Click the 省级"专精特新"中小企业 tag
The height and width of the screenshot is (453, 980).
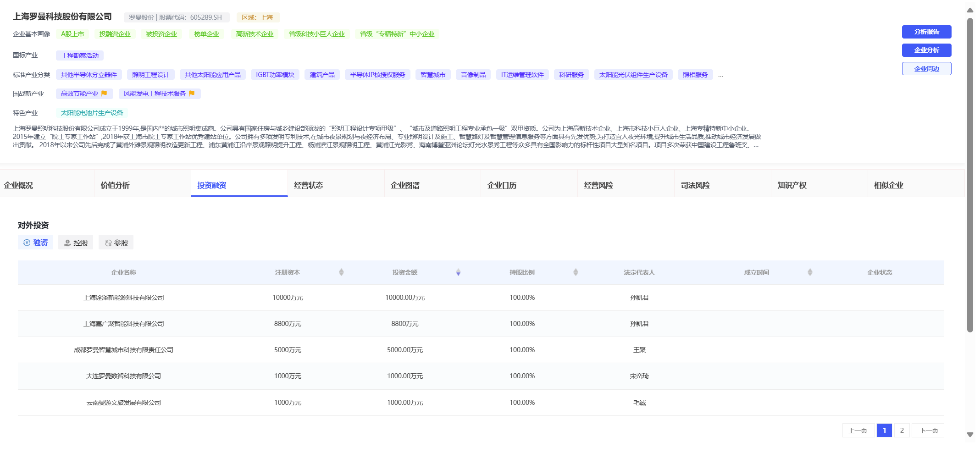click(397, 34)
